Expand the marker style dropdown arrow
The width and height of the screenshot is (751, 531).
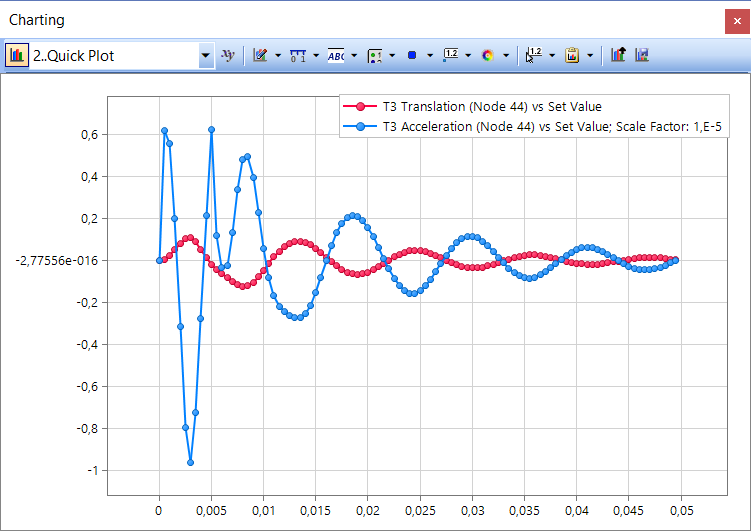pyautogui.click(x=430, y=56)
